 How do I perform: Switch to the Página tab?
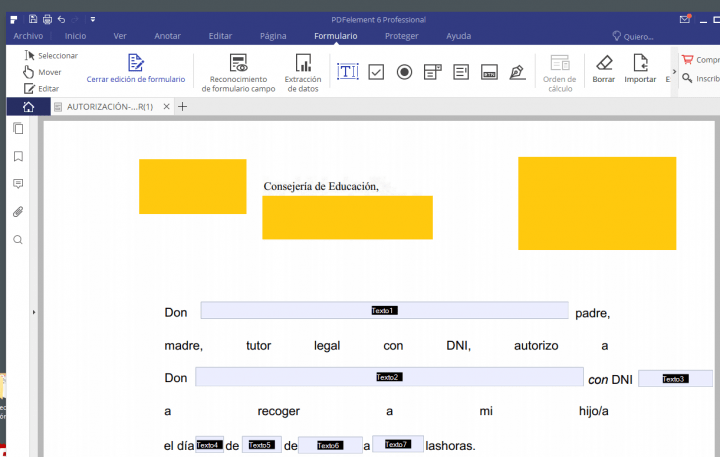click(x=273, y=36)
